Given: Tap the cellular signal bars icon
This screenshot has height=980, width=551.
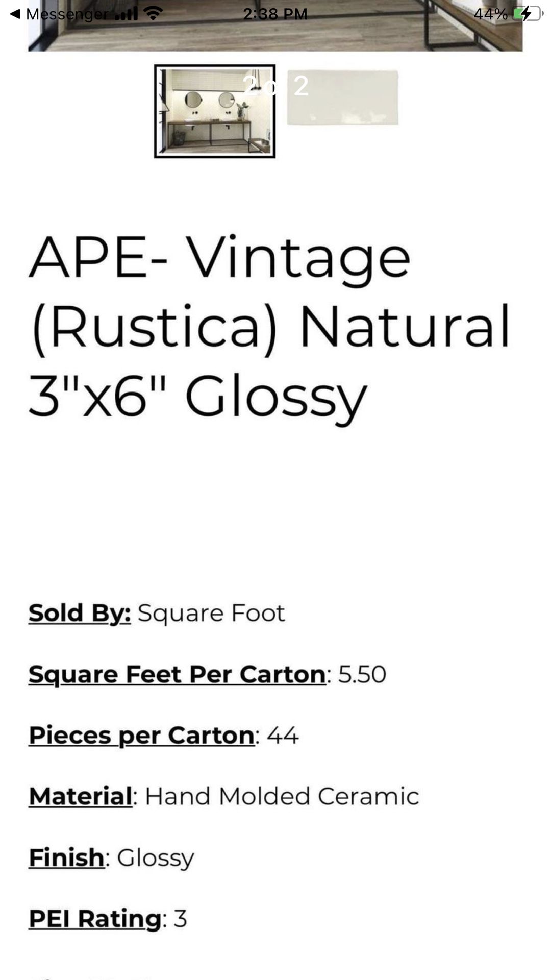Looking at the screenshot, I should [126, 14].
